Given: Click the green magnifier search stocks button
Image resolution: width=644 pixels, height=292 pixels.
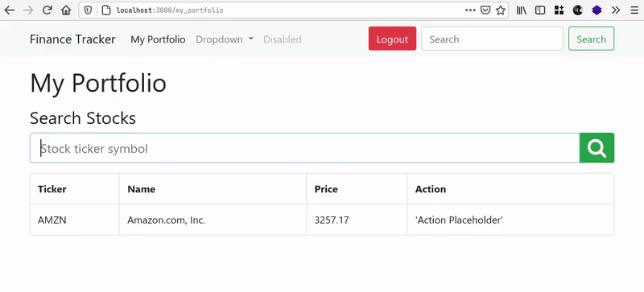Looking at the screenshot, I should pyautogui.click(x=597, y=148).
